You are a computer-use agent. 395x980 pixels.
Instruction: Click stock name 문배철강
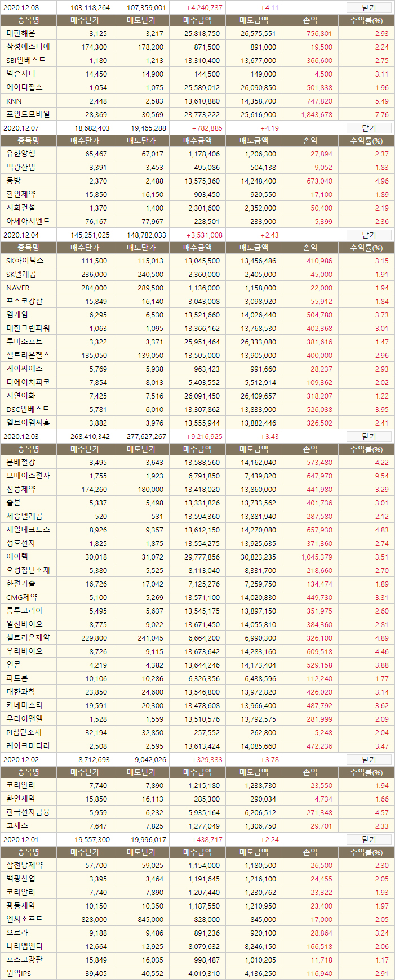coord(21,462)
